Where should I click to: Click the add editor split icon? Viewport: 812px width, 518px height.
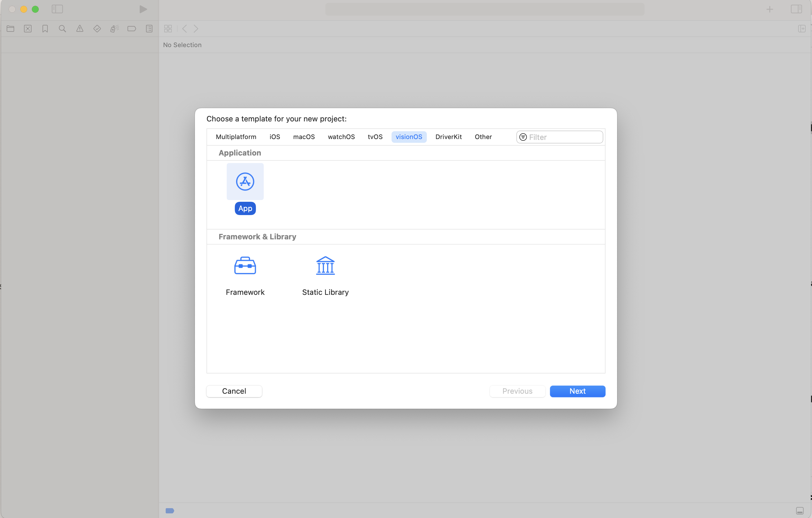(802, 29)
